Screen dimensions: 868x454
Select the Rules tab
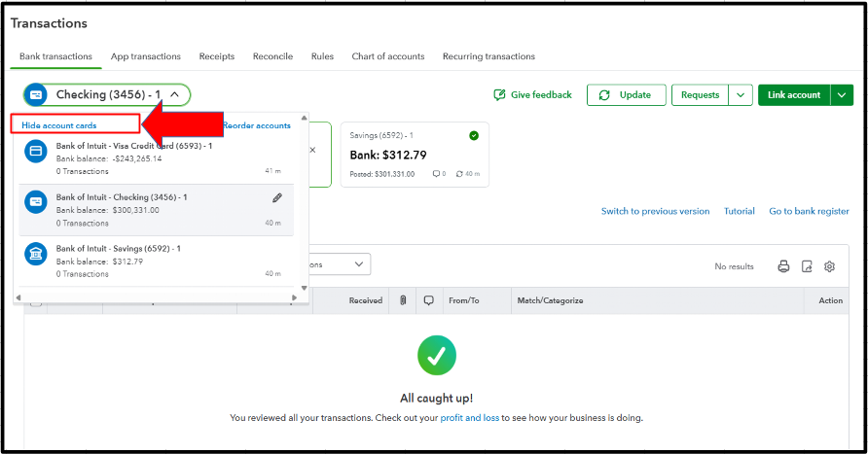point(322,56)
